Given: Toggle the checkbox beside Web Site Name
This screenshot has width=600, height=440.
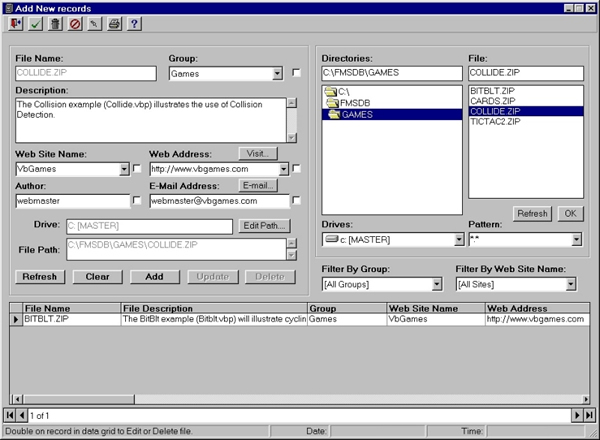Looking at the screenshot, I should tap(137, 169).
